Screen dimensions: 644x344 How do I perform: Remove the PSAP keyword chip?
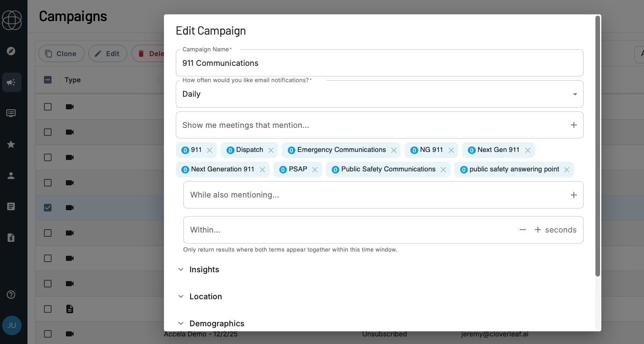(x=315, y=170)
